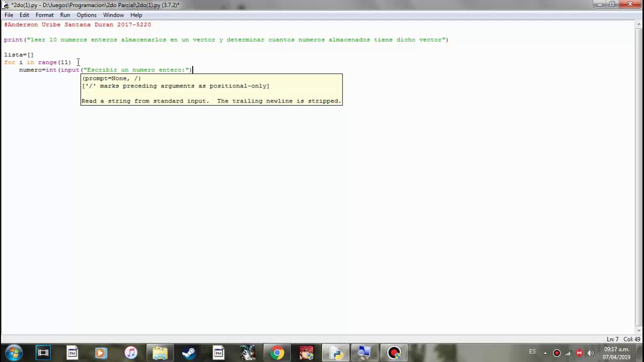Open the film strip video app in taskbar
This screenshot has height=362, width=644.
click(x=43, y=353)
